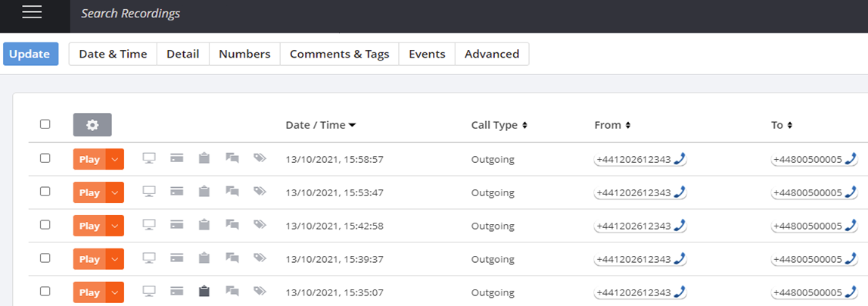868x306 pixels.
Task: Open the comments icon for the 15:42:58 recording
Action: pos(232,225)
